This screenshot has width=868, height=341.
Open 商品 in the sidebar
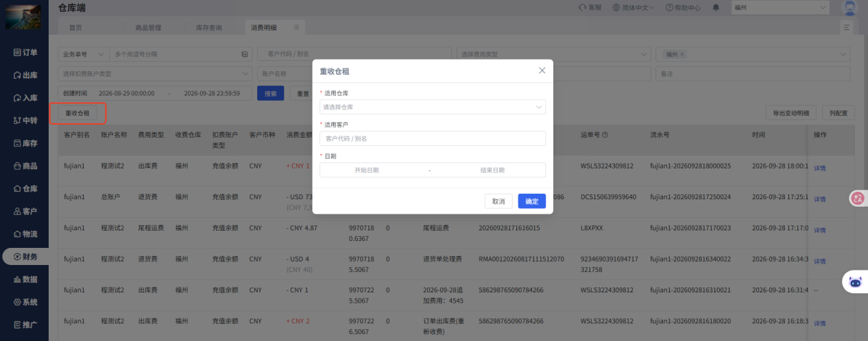(25, 166)
